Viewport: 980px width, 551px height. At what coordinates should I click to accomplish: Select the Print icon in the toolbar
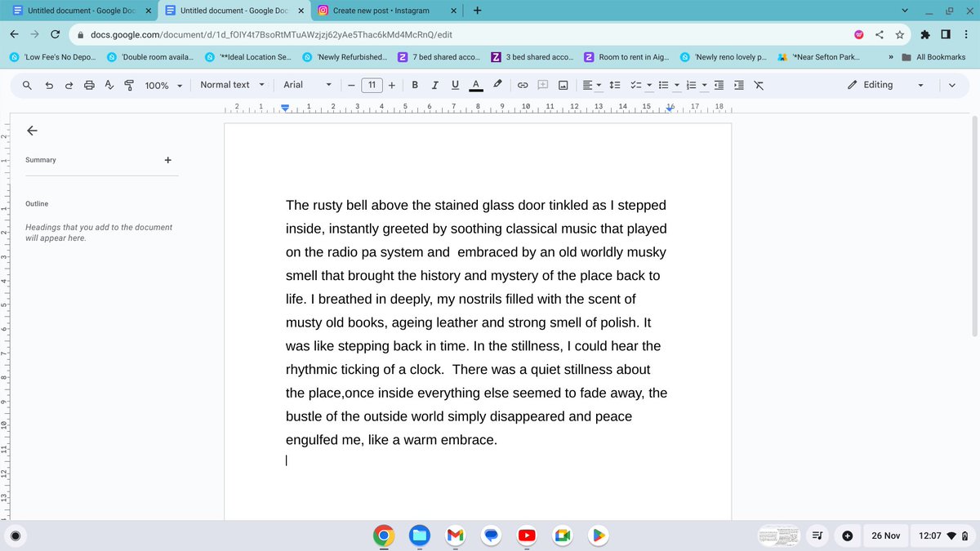coord(88,84)
